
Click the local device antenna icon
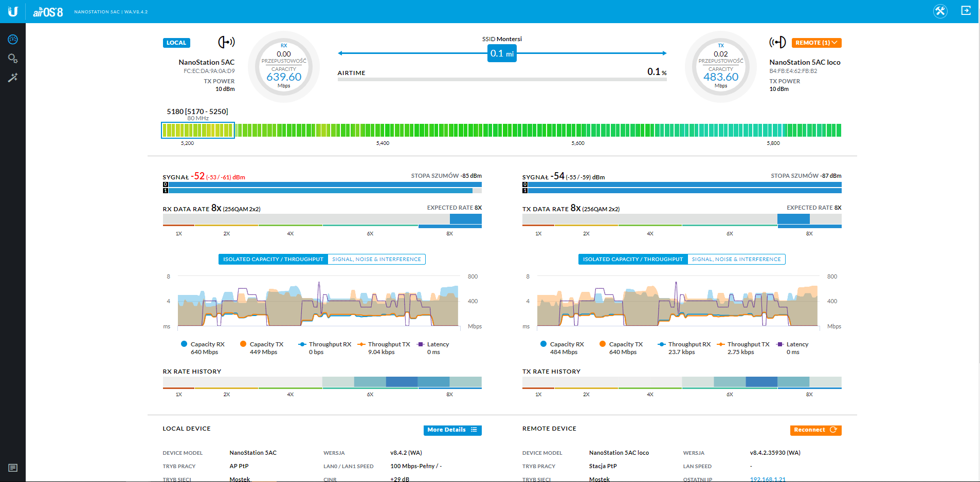[226, 42]
